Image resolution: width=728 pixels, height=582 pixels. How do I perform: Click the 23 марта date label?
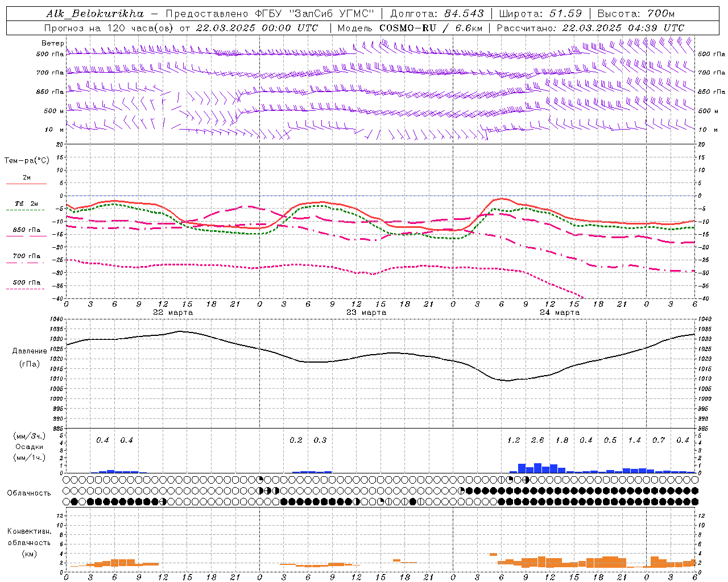tap(366, 313)
